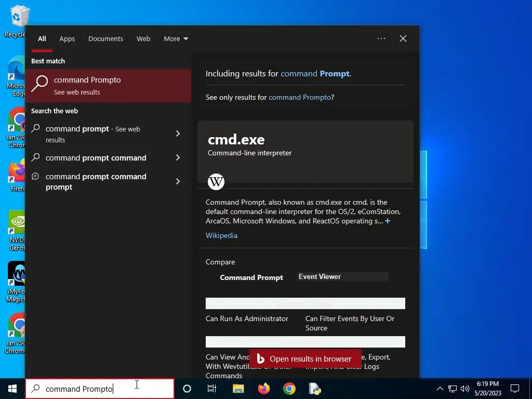Screen dimensions: 532x399
Task: Expand arrow for 'command prompt command' suggestion
Action: (178, 157)
